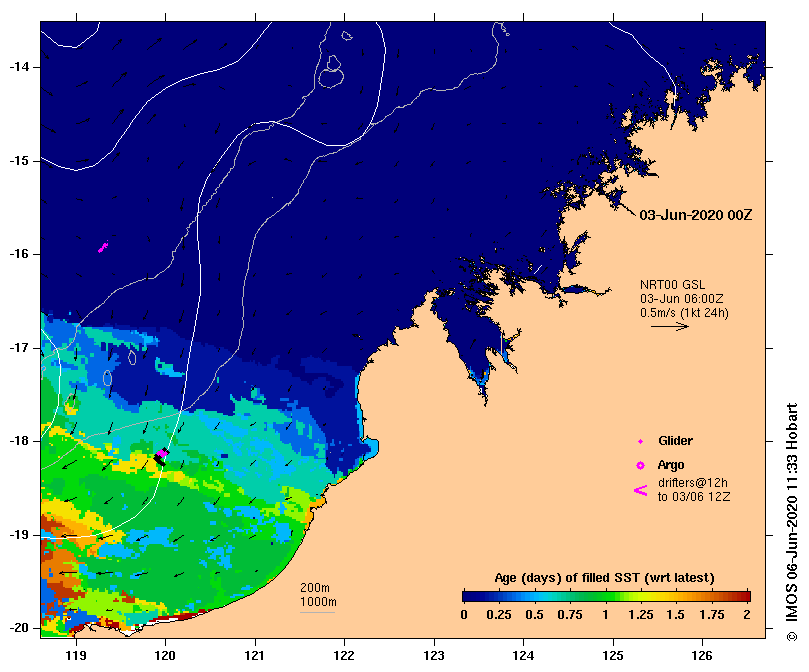Click the '200m' depth contour label
This screenshot has width=809, height=672.
pos(315,588)
